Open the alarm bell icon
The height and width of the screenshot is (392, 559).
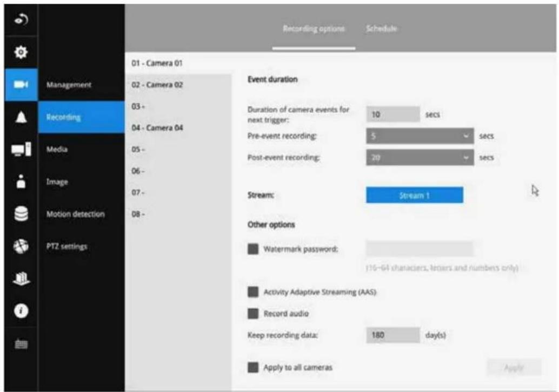coord(21,117)
